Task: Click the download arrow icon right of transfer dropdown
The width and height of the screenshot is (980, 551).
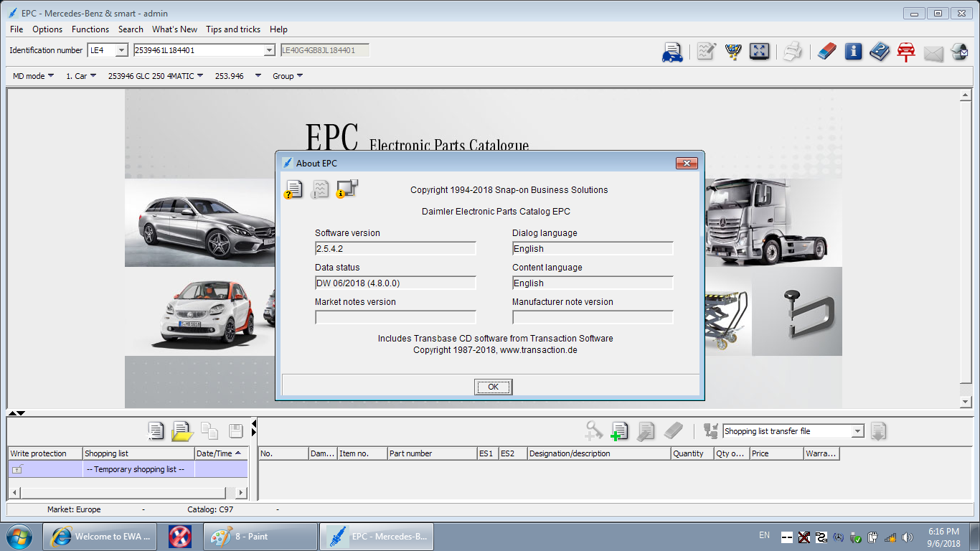Action: click(879, 430)
